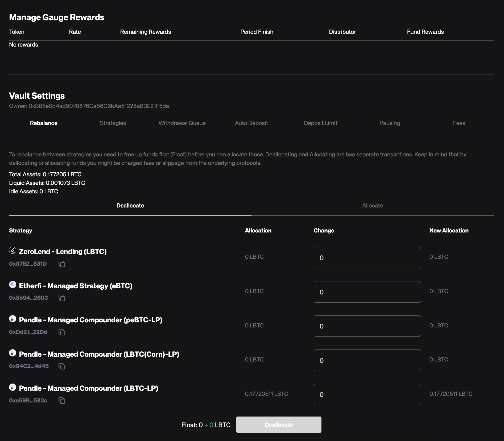
Task: Focus the ZeroLend change amount field
Action: 367,258
